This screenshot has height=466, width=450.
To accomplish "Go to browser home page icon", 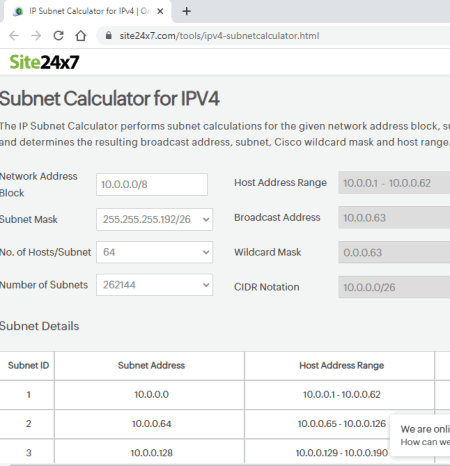I will pos(81,36).
